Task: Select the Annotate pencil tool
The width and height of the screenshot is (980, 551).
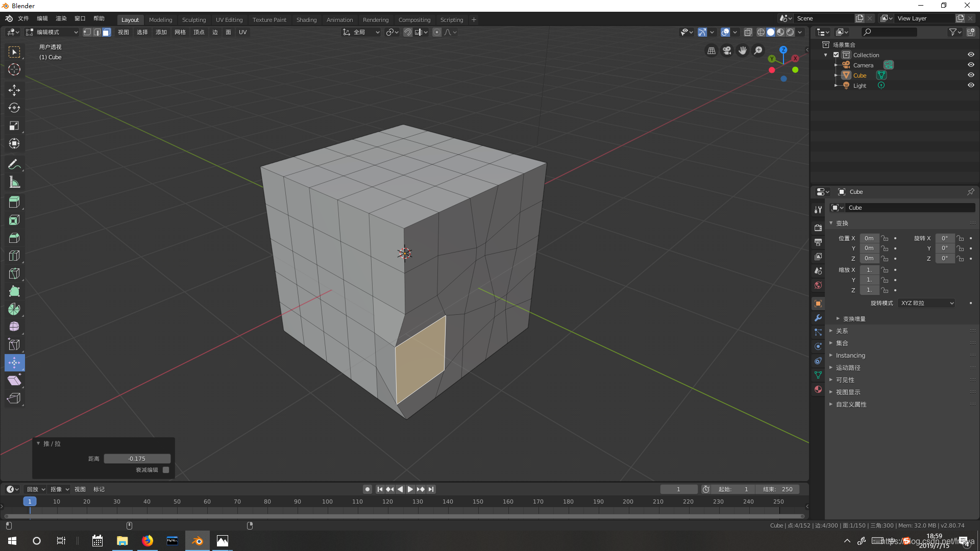Action: click(x=14, y=165)
